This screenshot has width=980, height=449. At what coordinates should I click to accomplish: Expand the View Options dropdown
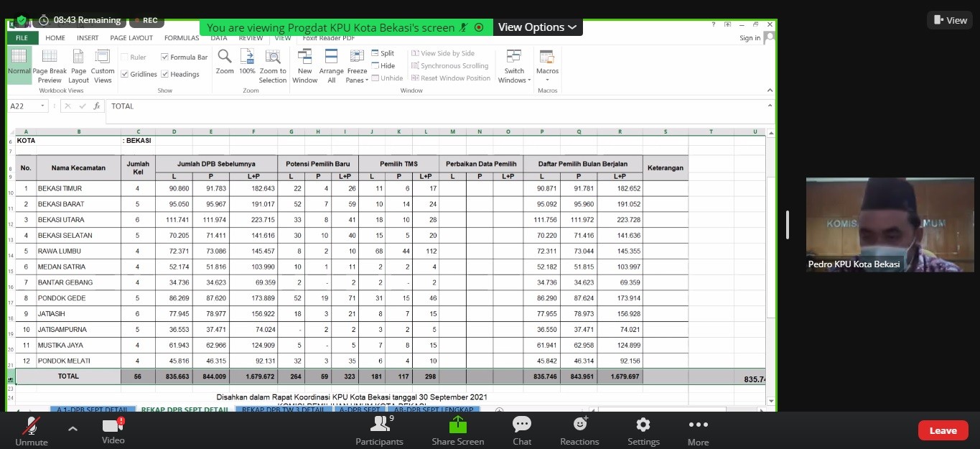tap(537, 27)
